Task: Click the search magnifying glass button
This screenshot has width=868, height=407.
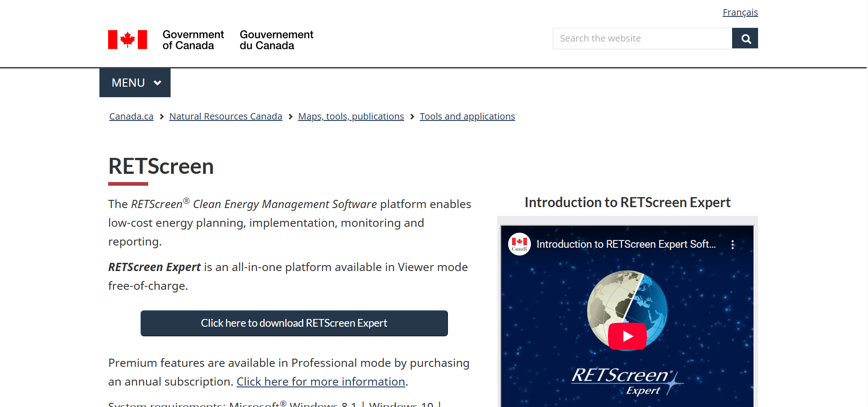Action: tap(745, 38)
